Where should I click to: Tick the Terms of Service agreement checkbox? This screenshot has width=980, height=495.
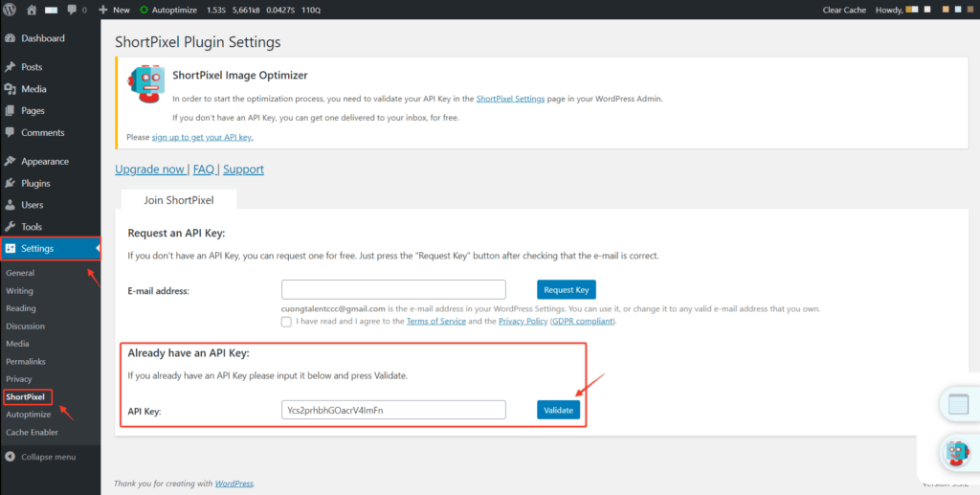[x=287, y=322]
